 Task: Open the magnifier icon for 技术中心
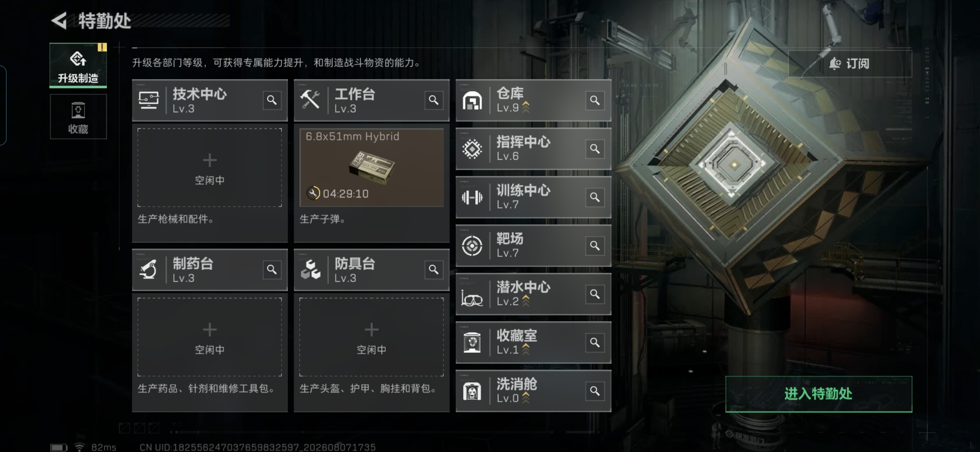click(272, 100)
